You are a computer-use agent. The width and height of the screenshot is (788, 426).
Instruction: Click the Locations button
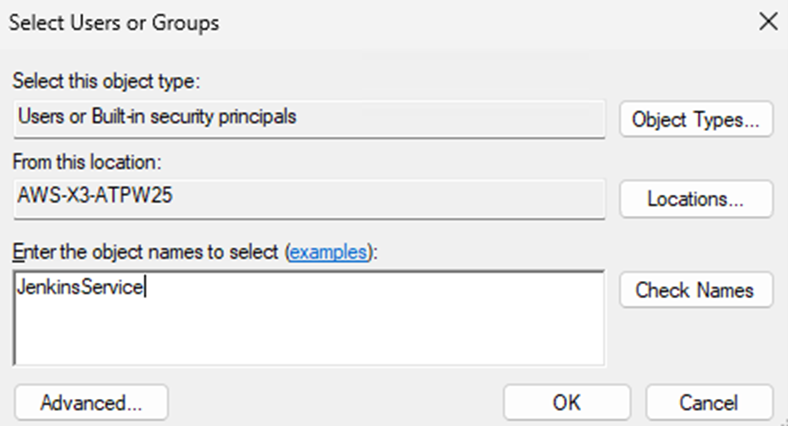point(696,198)
